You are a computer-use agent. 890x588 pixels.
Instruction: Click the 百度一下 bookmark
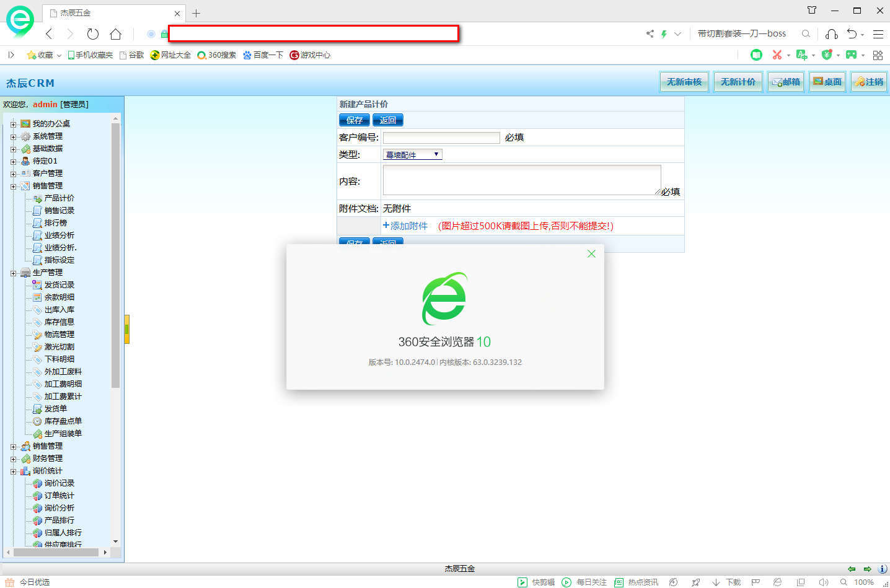pyautogui.click(x=263, y=55)
